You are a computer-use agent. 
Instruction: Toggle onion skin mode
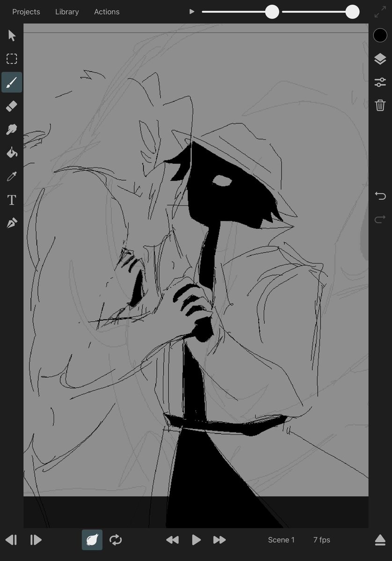[x=92, y=540]
